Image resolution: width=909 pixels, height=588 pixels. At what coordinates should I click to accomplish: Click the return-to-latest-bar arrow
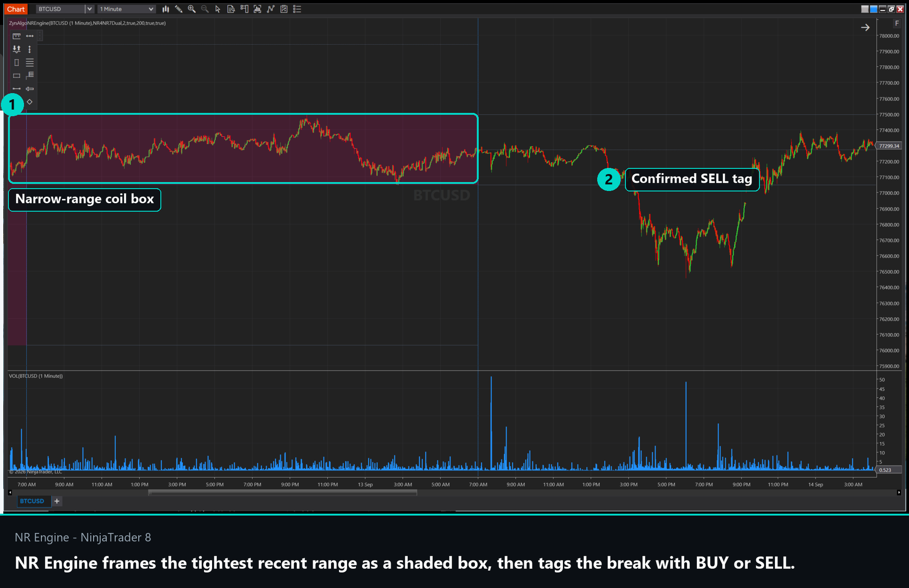coord(865,27)
